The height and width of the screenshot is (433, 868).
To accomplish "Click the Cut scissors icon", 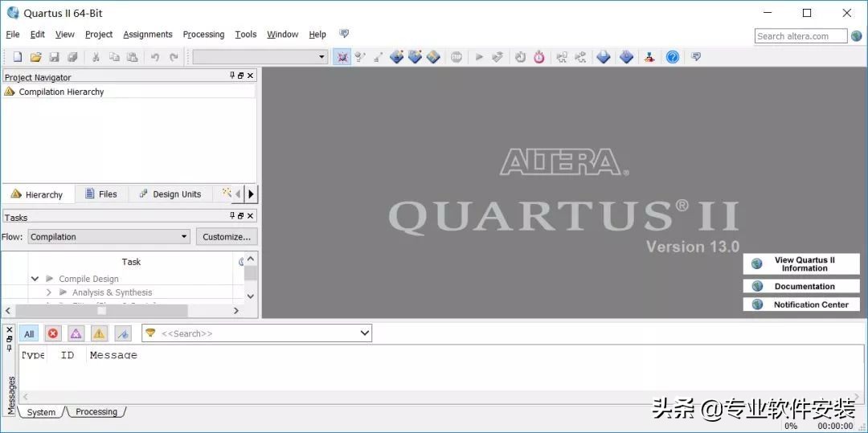I will click(x=96, y=57).
